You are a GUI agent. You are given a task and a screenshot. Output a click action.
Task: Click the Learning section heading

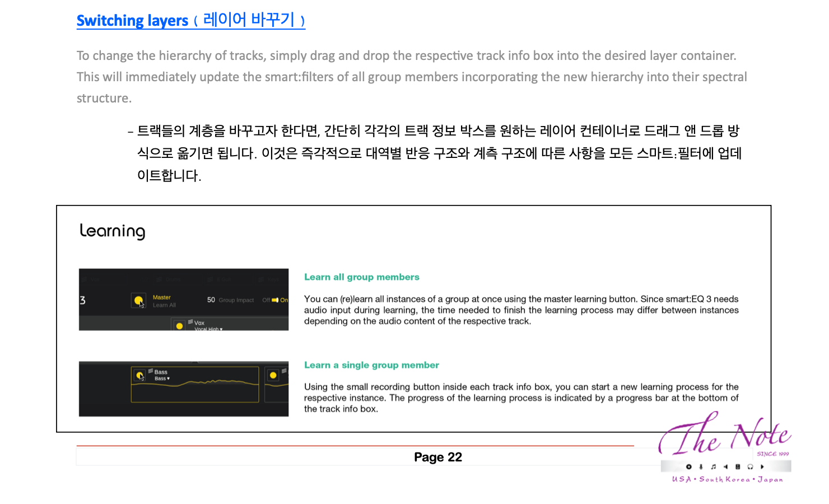113,231
